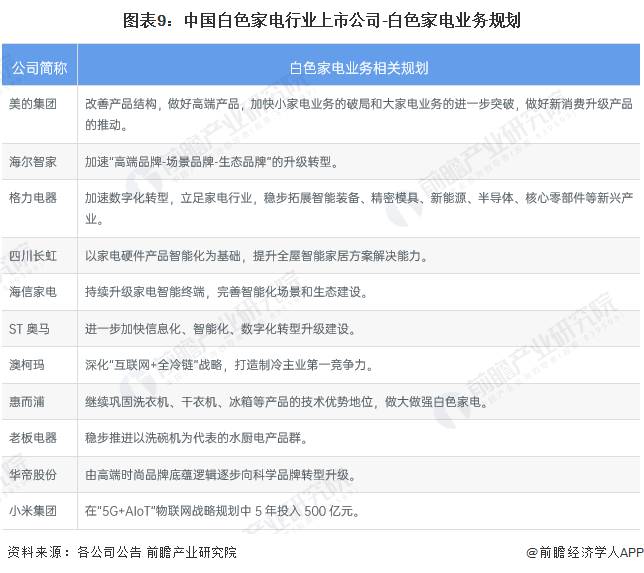Click the plan text starting 以家电硬件产品智能化为基础
644x573 pixels.
click(x=257, y=256)
